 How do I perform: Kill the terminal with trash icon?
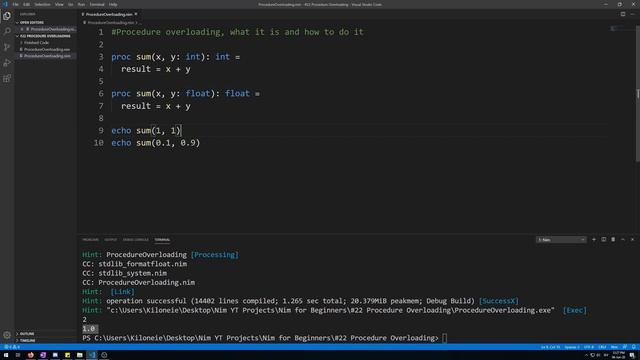pos(613,240)
